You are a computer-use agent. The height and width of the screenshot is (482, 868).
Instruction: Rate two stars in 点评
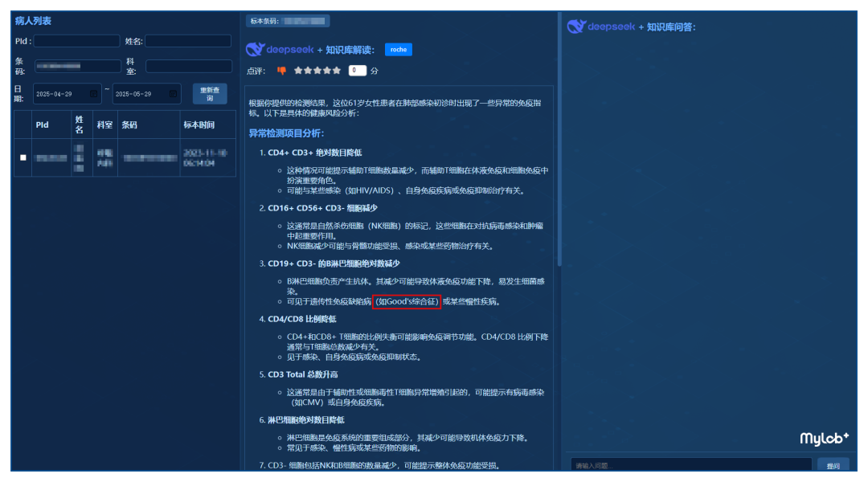(x=308, y=70)
